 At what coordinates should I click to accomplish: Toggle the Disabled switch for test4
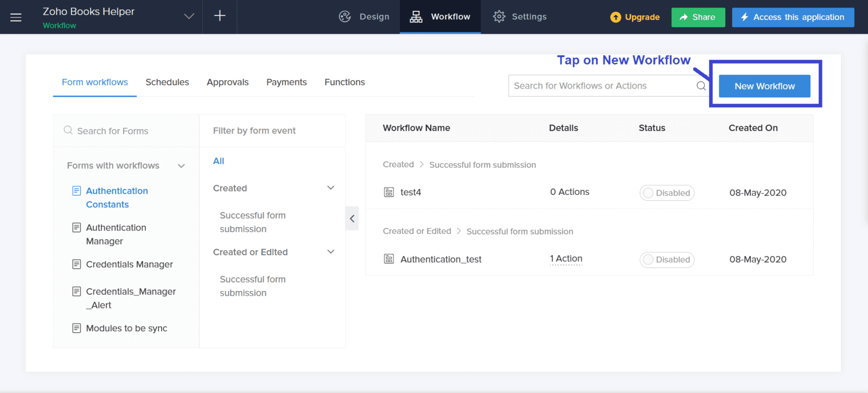pyautogui.click(x=667, y=193)
